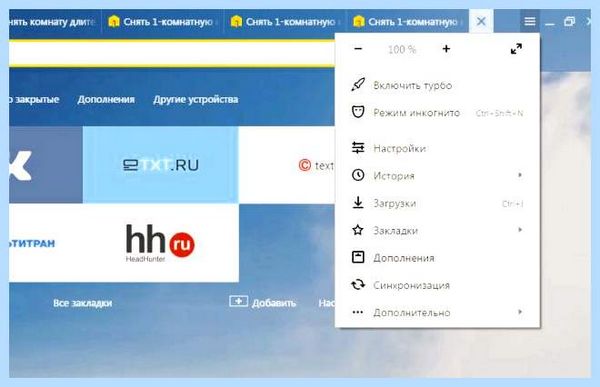Screen dimensions: 600x387
Task: Click the address bar field
Action: pos(172,53)
